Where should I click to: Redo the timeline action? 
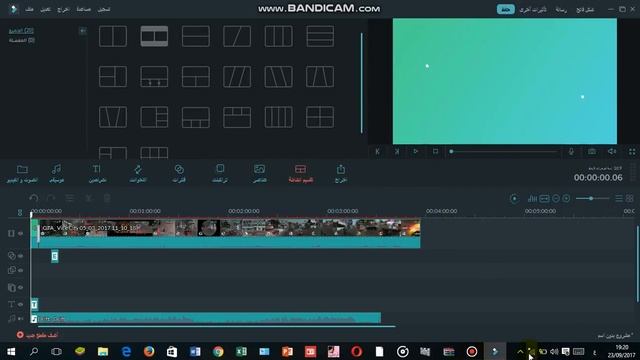coord(51,198)
